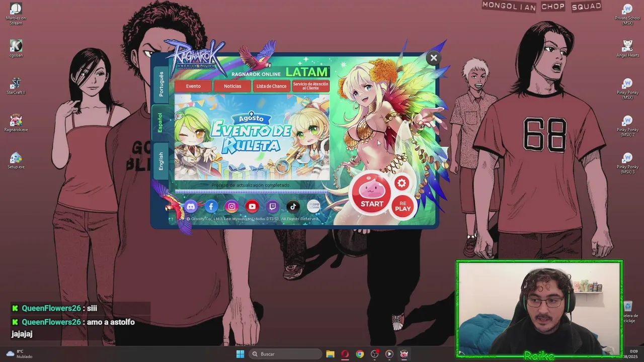644x362 pixels.
Task: Select the English language tab
Action: click(x=161, y=161)
